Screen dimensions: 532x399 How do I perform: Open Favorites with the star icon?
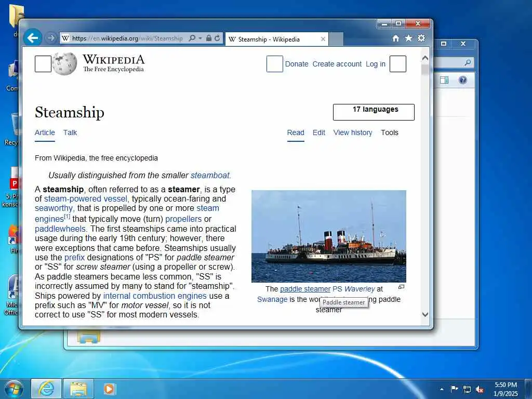pos(408,38)
